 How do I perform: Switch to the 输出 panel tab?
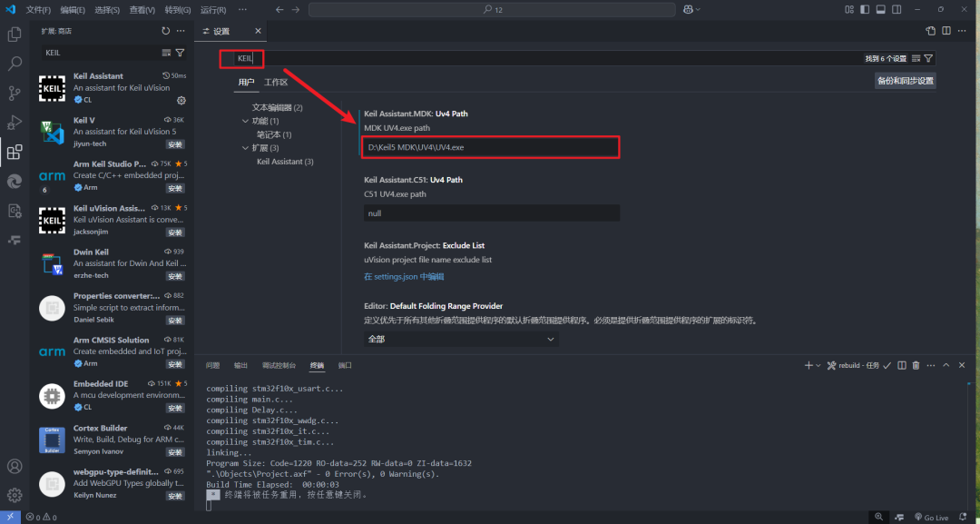coord(240,365)
